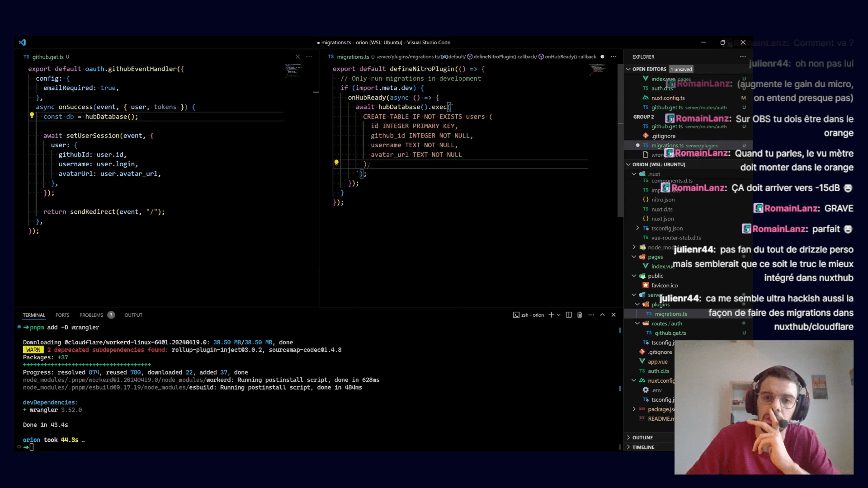Click the lightbulb code action in github.get.ts
This screenshot has width=868, height=488.
32,116
